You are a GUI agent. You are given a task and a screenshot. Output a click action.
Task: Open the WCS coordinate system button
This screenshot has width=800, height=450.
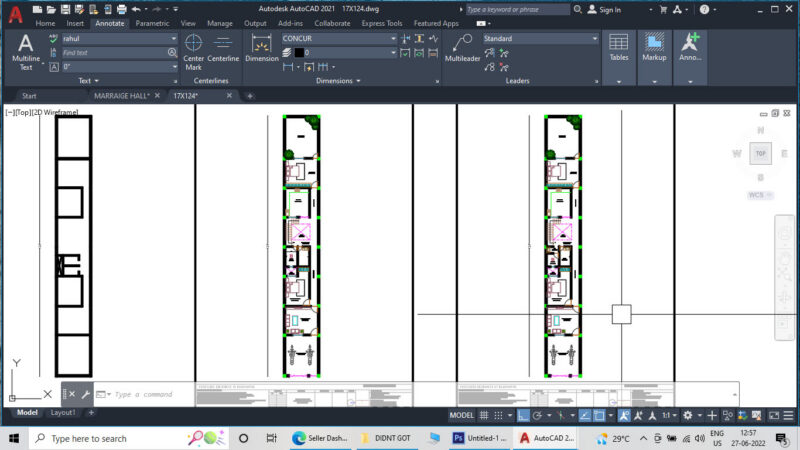coord(760,195)
